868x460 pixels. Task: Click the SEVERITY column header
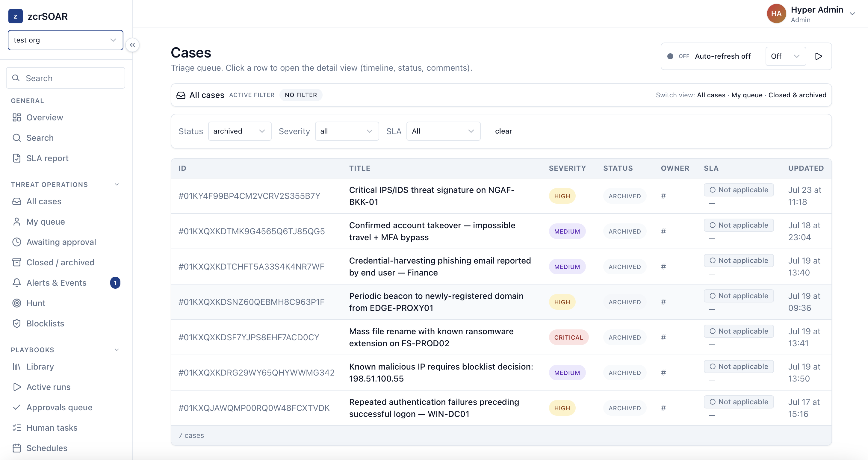[x=567, y=168]
